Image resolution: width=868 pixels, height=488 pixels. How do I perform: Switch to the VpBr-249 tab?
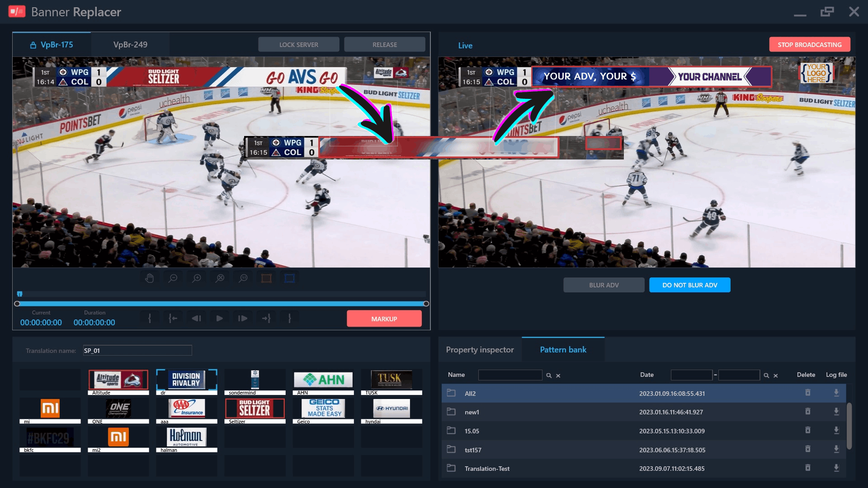(130, 45)
